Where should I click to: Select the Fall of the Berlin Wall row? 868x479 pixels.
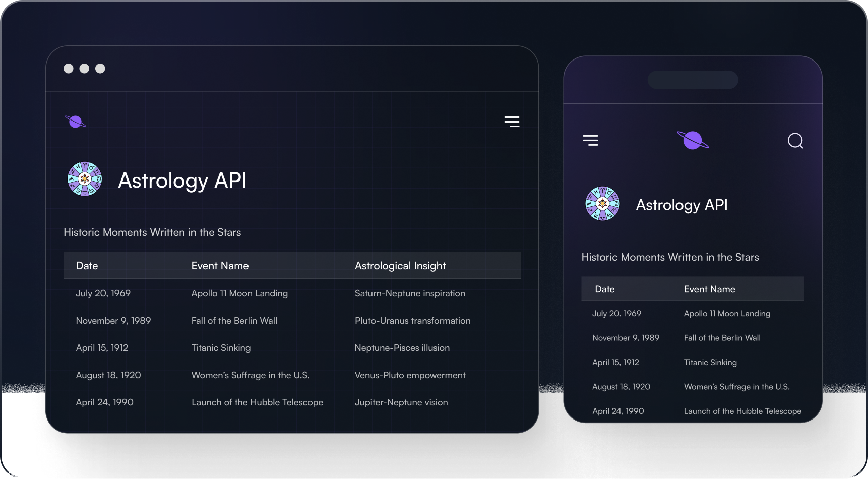coord(234,320)
